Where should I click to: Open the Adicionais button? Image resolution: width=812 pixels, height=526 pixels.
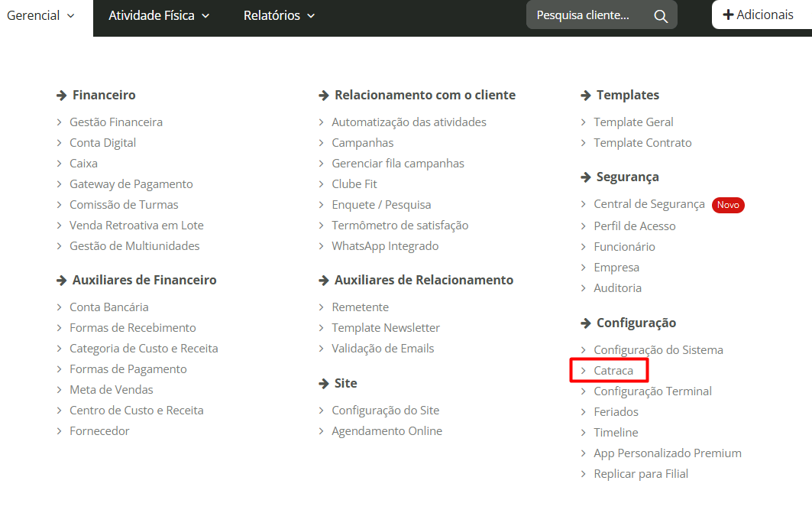(x=762, y=15)
